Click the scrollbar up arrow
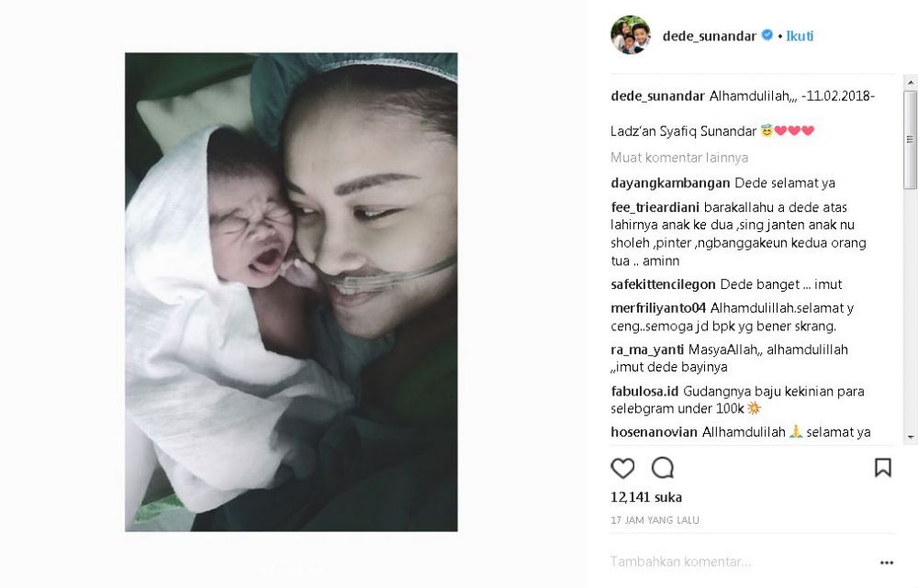 tap(911, 83)
